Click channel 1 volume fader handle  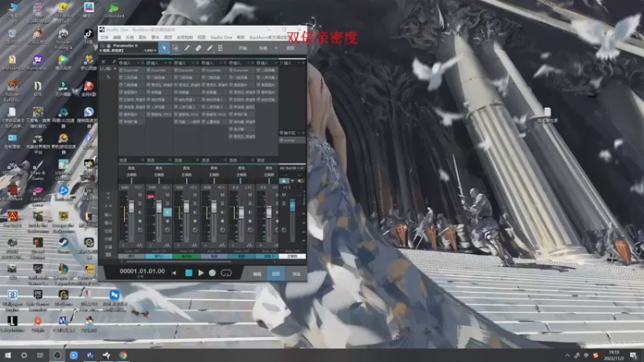click(x=131, y=207)
